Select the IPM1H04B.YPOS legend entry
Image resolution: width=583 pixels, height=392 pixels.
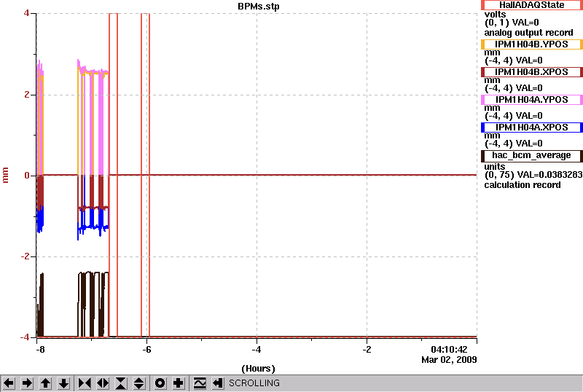coord(532,44)
